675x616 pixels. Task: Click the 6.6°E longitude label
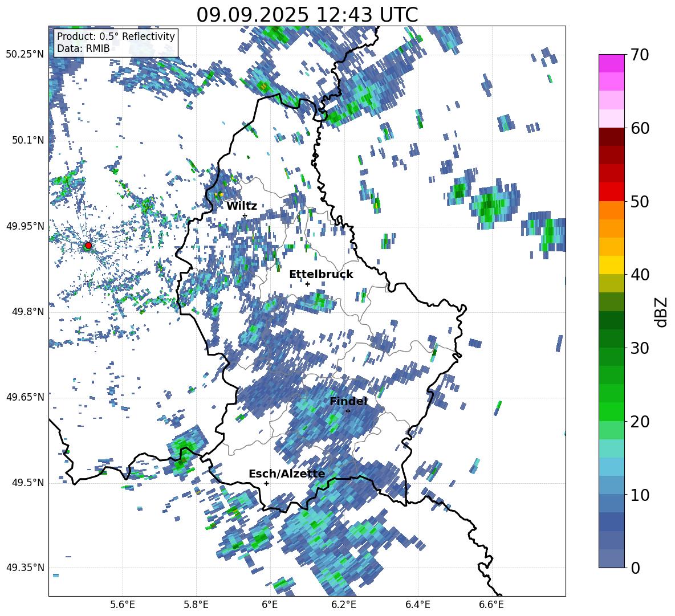tap(491, 605)
